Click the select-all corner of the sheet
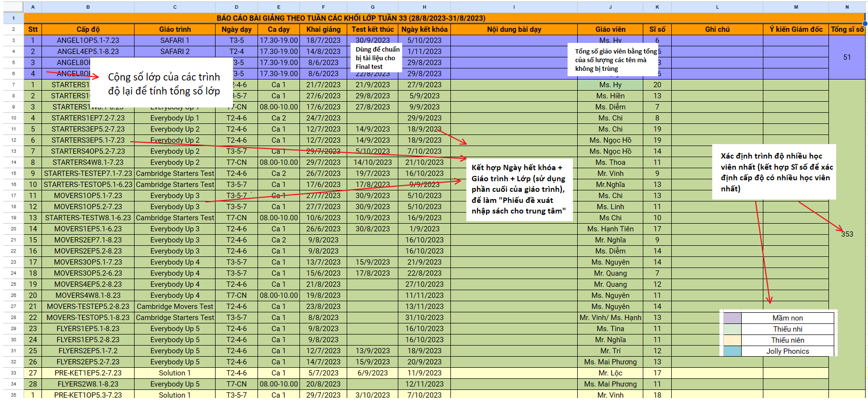This screenshot has height=401, width=868. pyautogui.click(x=13, y=7)
